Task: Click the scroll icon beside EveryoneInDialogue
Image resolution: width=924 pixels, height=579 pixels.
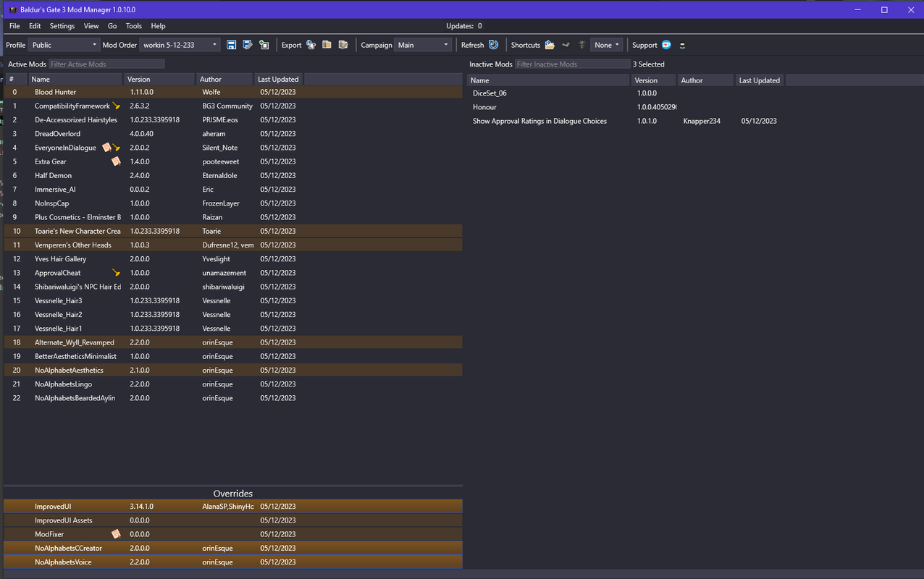Action: click(106, 148)
